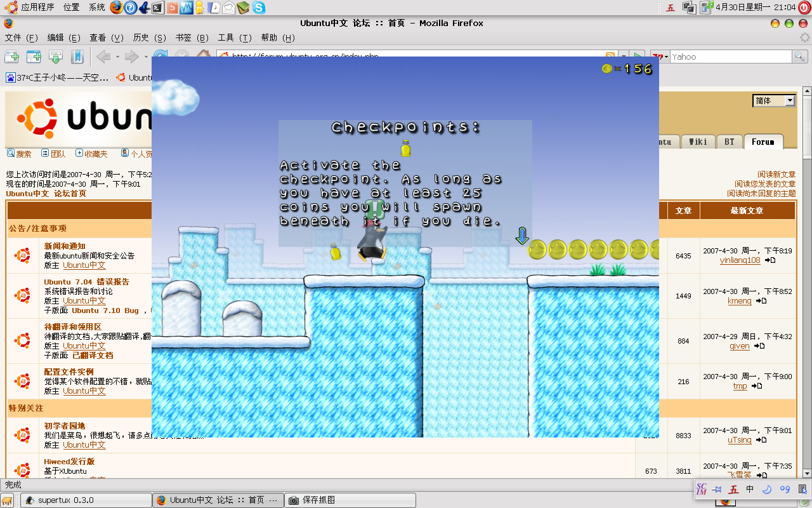
Task: Switch to 保存抓图 taskbar window
Action: pyautogui.click(x=350, y=500)
